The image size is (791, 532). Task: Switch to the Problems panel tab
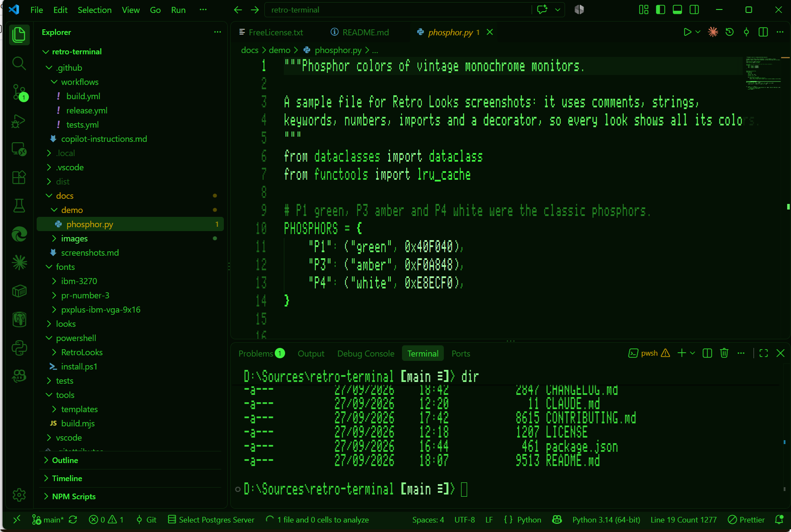[261, 354]
